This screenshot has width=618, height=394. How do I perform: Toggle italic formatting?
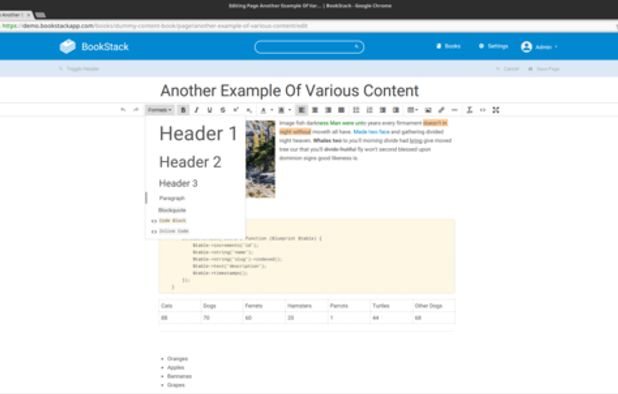pyautogui.click(x=196, y=110)
